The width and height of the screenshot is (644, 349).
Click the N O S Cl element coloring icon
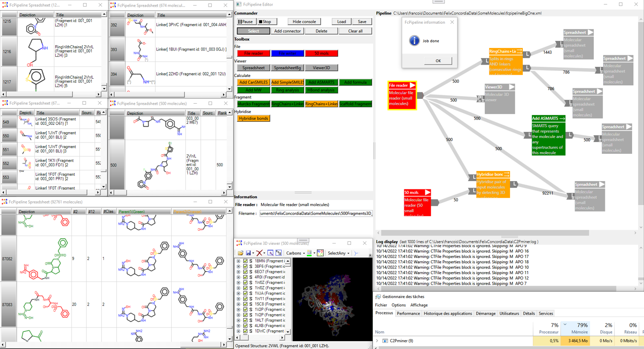(x=320, y=253)
